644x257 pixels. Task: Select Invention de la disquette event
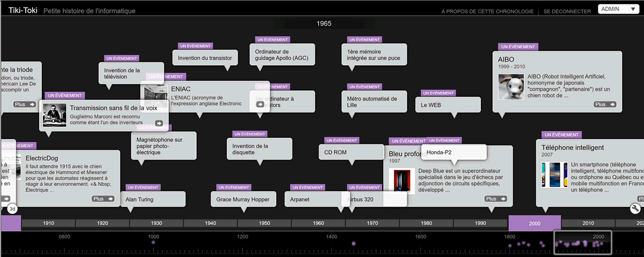coord(260,149)
